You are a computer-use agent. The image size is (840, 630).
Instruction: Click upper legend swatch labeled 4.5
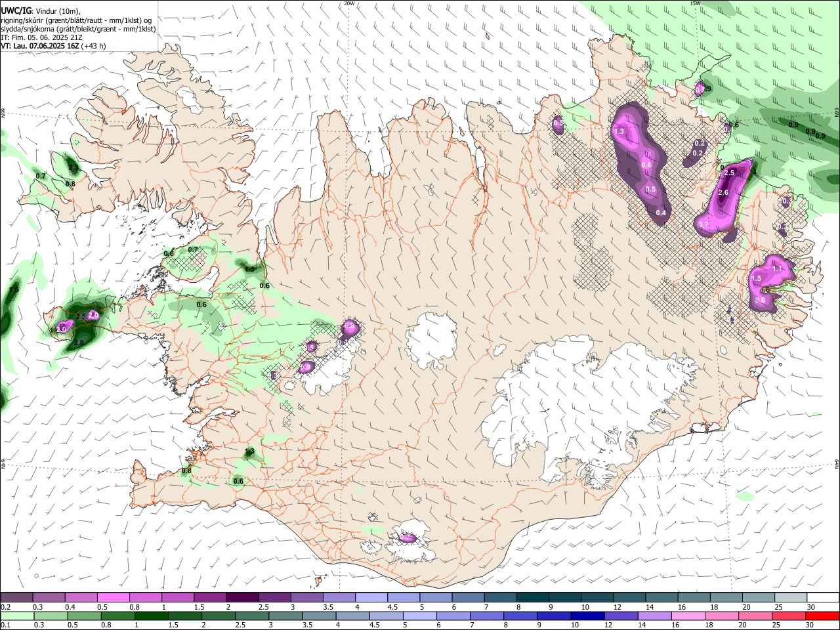(x=404, y=598)
